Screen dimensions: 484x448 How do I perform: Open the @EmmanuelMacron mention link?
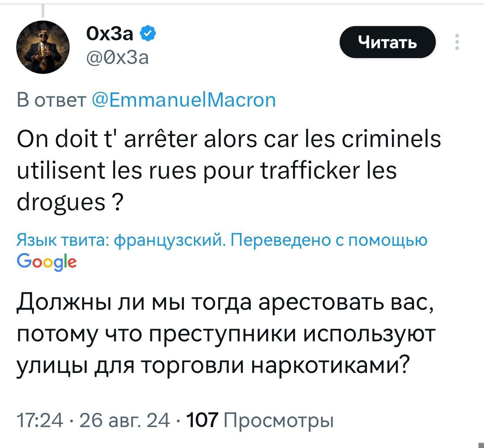[x=183, y=100]
